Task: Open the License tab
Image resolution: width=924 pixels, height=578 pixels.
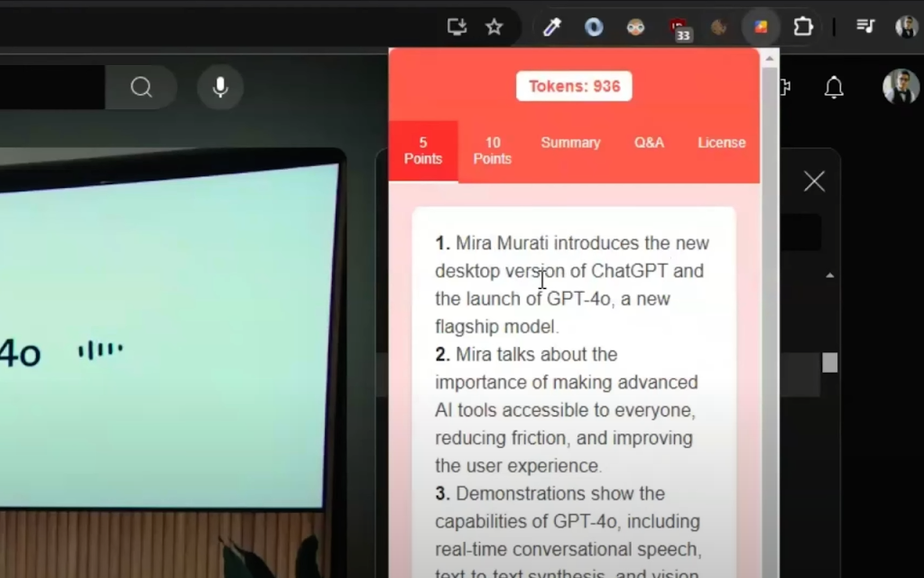Action: 721,143
